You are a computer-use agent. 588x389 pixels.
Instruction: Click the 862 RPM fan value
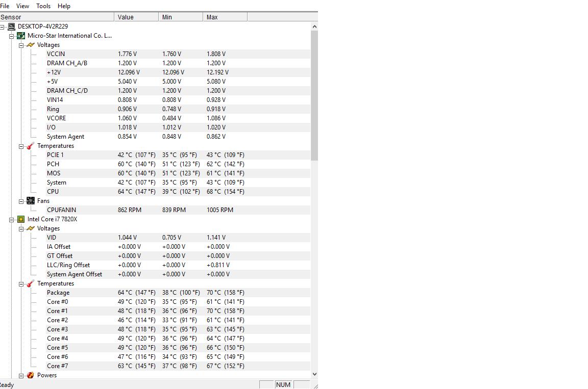pyautogui.click(x=129, y=210)
